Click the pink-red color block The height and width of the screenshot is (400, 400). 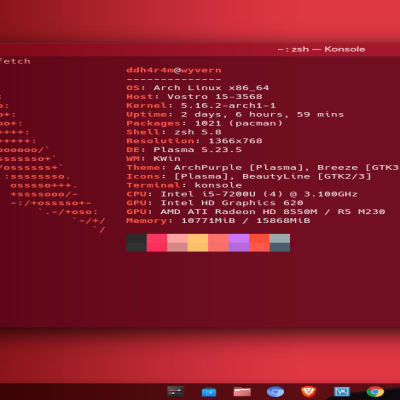pos(157,243)
